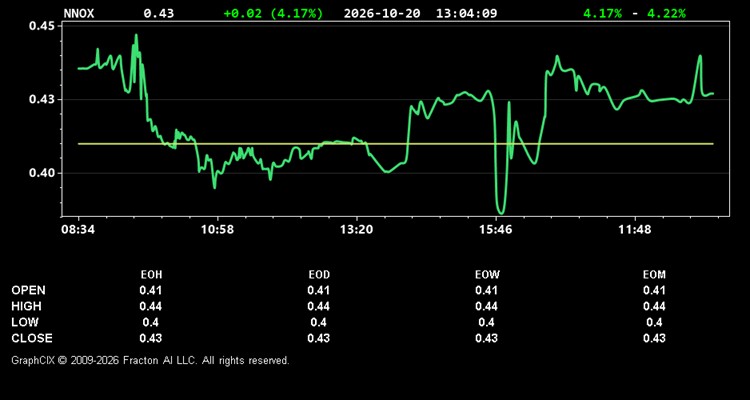Image resolution: width=750 pixels, height=400 pixels.
Task: Click the 10:58 time axis label
Action: point(217,230)
